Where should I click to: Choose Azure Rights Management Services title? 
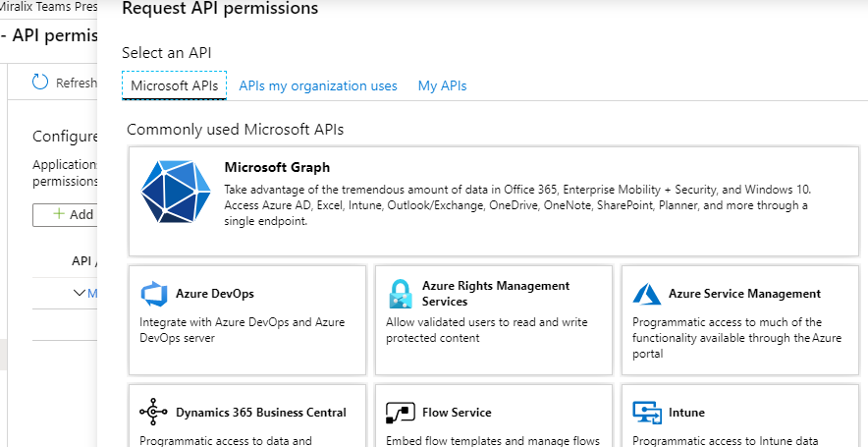tap(496, 294)
